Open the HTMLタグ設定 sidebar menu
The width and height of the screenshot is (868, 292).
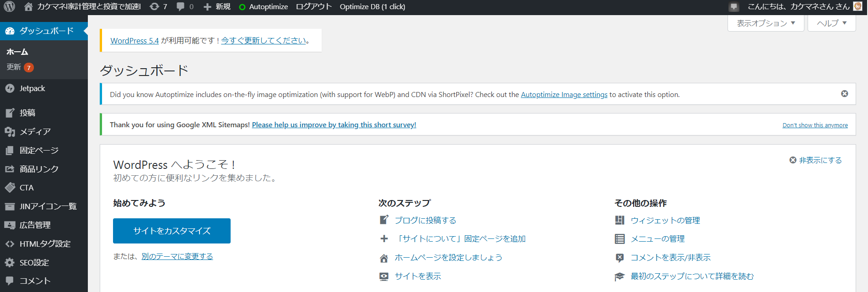(44, 244)
